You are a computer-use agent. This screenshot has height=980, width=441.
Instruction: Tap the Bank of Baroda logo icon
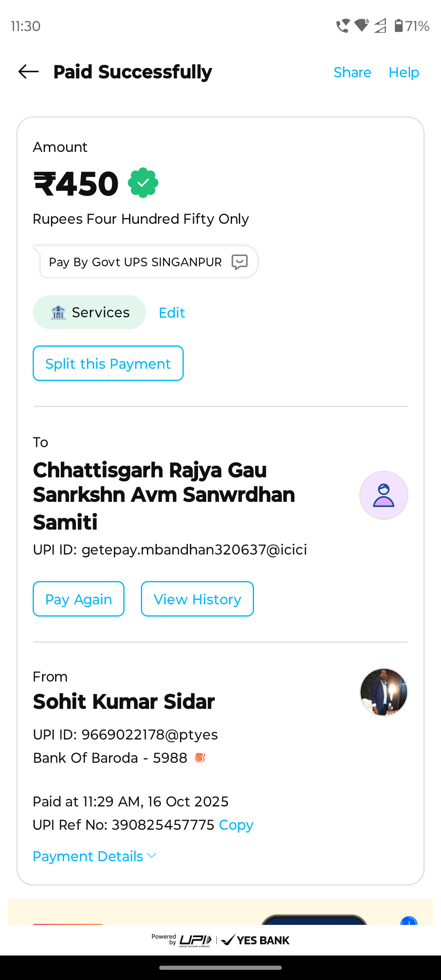tap(200, 758)
